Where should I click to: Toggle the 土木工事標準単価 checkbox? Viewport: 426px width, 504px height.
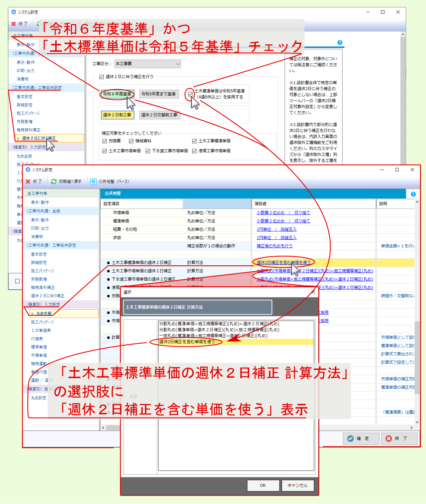click(x=194, y=141)
